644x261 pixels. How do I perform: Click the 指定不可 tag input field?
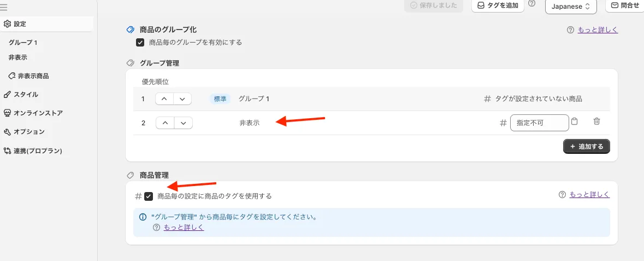coord(539,123)
